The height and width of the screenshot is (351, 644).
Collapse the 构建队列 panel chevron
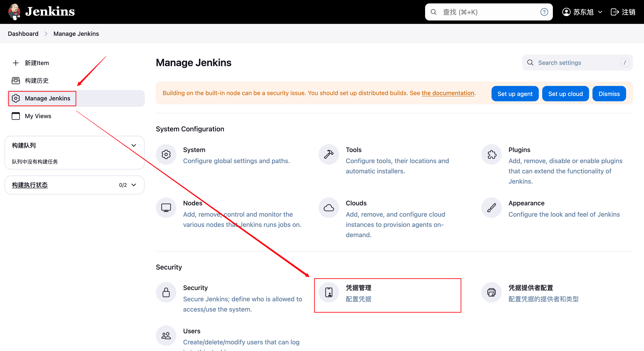(x=134, y=145)
